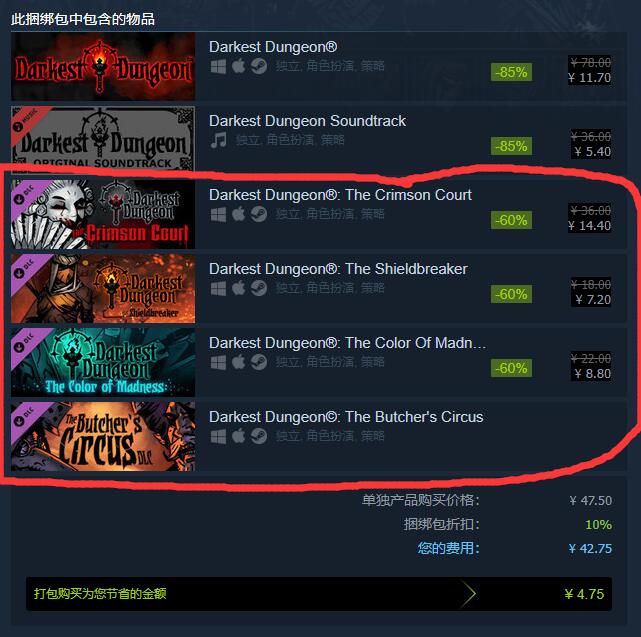
Task: Click Darkest Dungeon red logo banner
Action: click(103, 67)
